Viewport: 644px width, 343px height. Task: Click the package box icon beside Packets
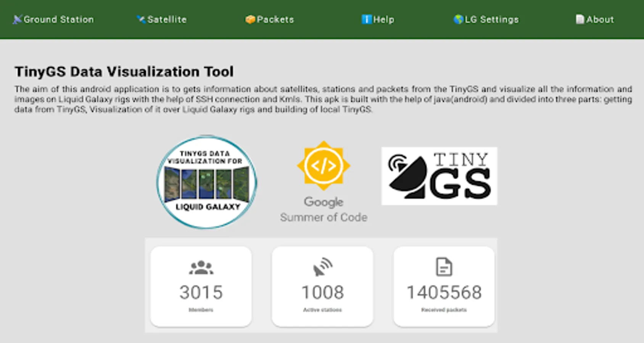[x=250, y=19]
